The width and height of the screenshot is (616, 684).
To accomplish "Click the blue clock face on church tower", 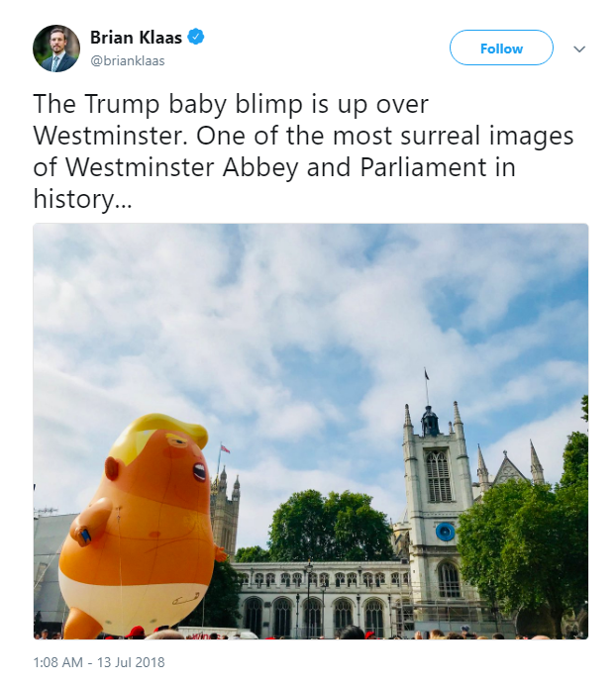I will pos(445,532).
